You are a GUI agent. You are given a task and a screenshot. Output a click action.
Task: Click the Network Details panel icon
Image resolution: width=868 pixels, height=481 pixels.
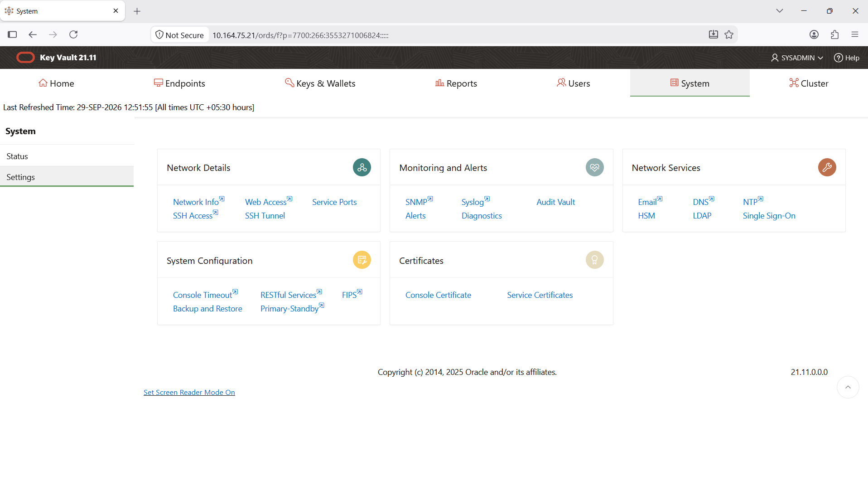(362, 167)
